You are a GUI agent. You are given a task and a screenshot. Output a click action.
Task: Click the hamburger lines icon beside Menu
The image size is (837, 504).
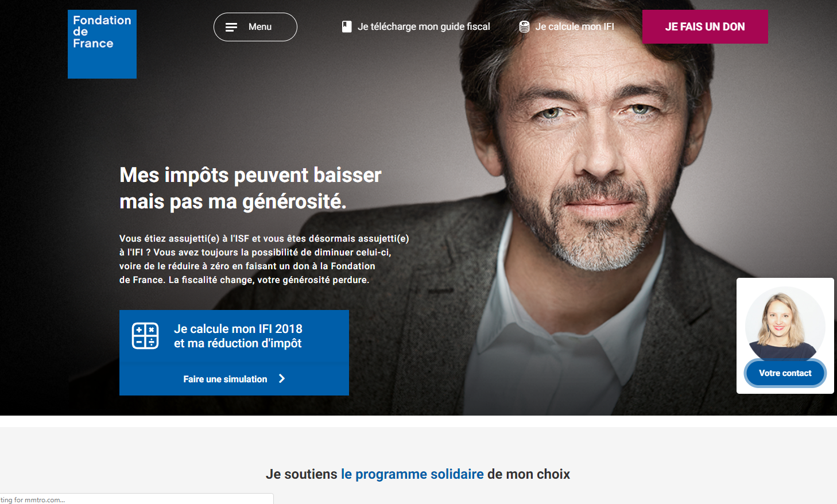(231, 27)
